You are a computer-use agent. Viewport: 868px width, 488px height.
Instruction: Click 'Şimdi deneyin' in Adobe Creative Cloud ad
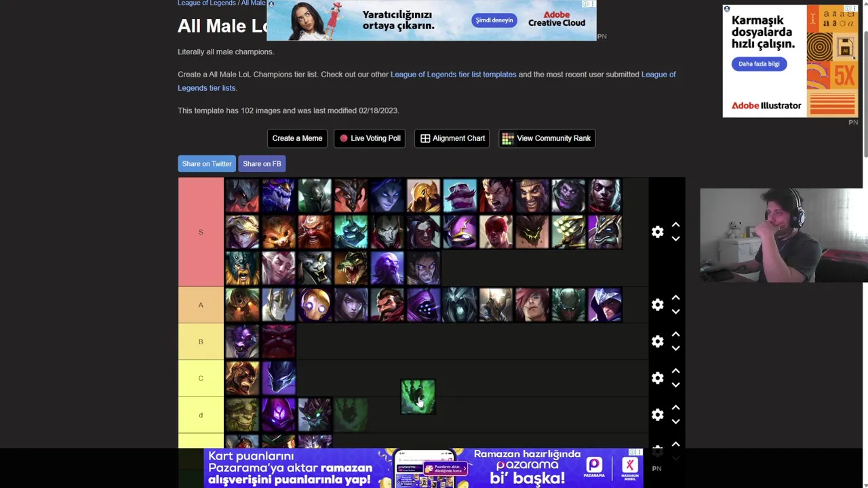point(494,20)
